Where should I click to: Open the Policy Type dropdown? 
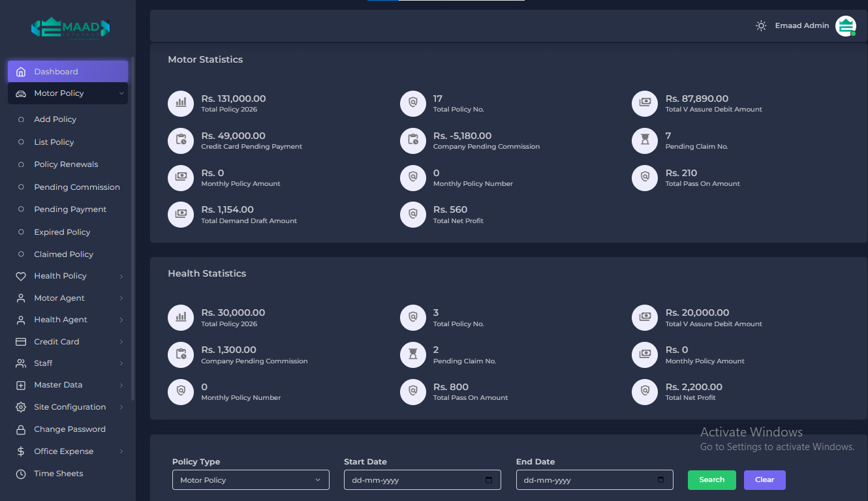[251, 480]
